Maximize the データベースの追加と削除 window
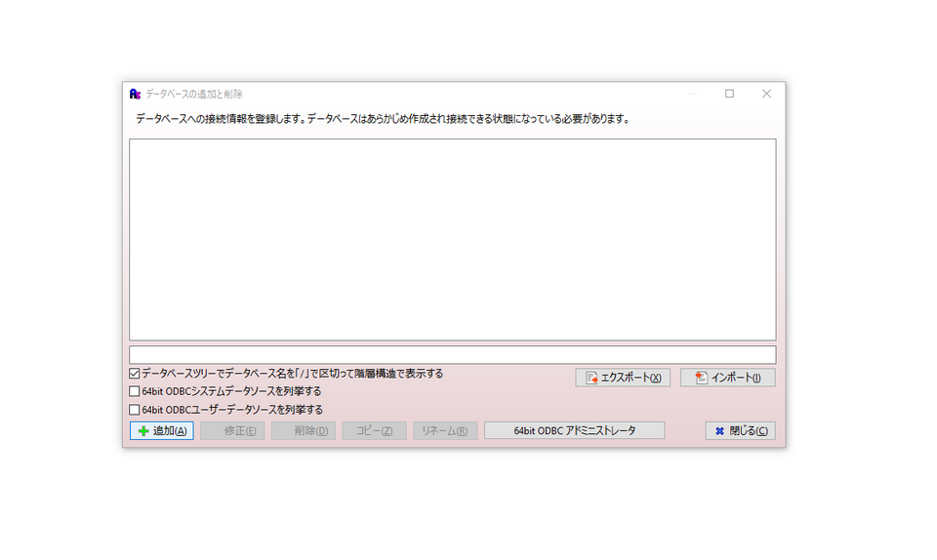937x560 pixels. tap(730, 94)
